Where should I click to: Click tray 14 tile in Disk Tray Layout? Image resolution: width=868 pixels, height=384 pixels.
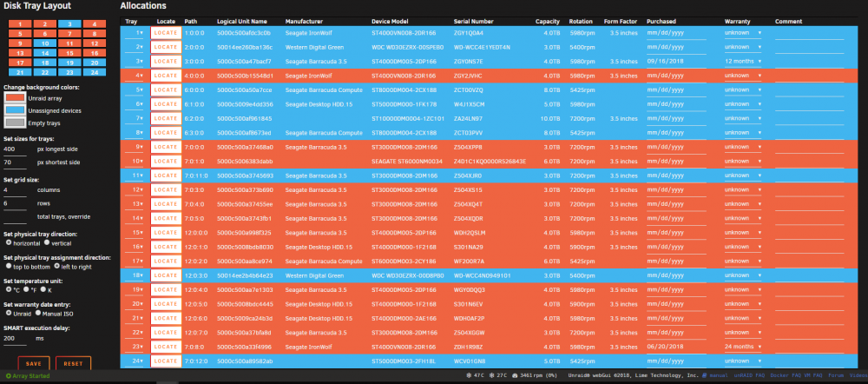click(x=45, y=53)
